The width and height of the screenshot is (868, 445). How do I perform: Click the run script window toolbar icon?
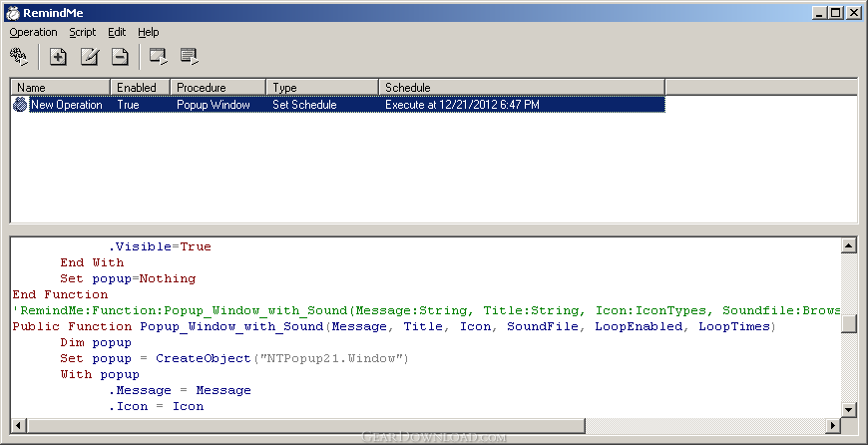159,57
